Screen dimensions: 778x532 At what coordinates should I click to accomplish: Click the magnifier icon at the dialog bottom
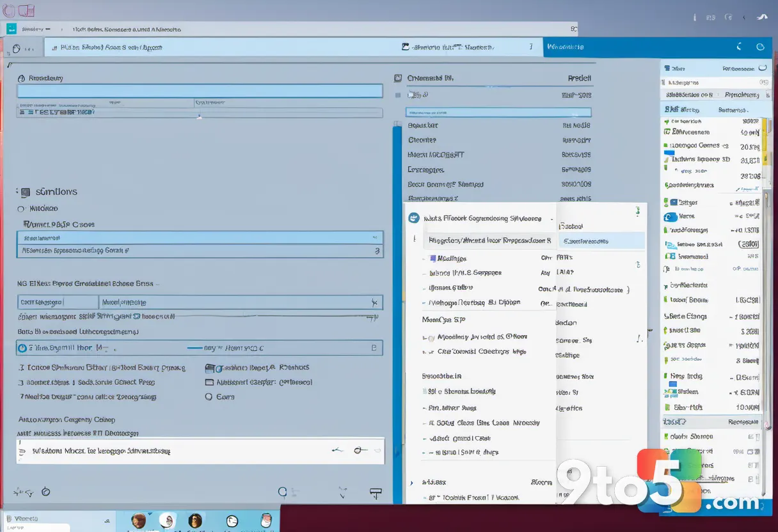pos(283,492)
